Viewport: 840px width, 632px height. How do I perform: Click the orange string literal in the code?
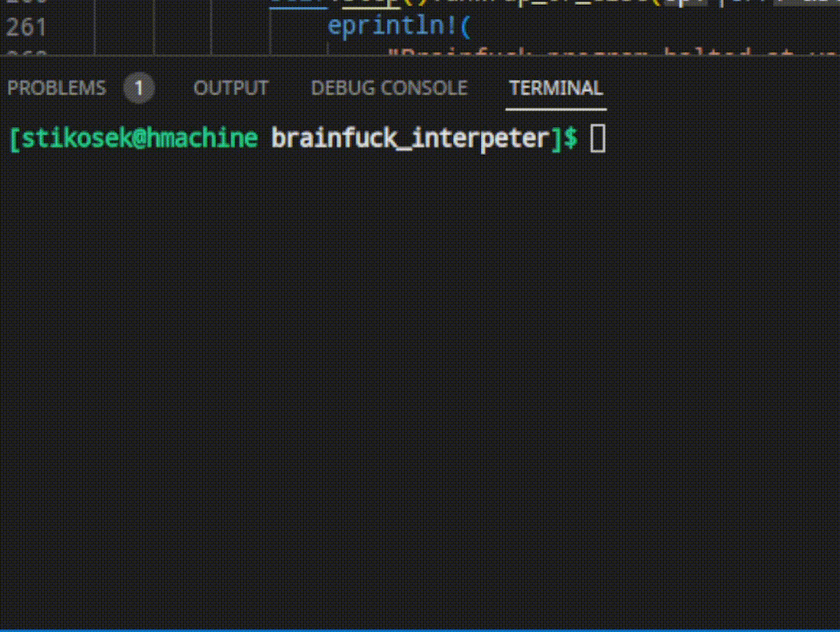[513, 54]
